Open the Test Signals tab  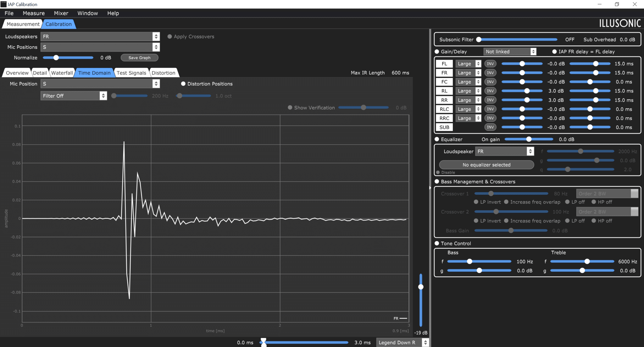click(131, 73)
